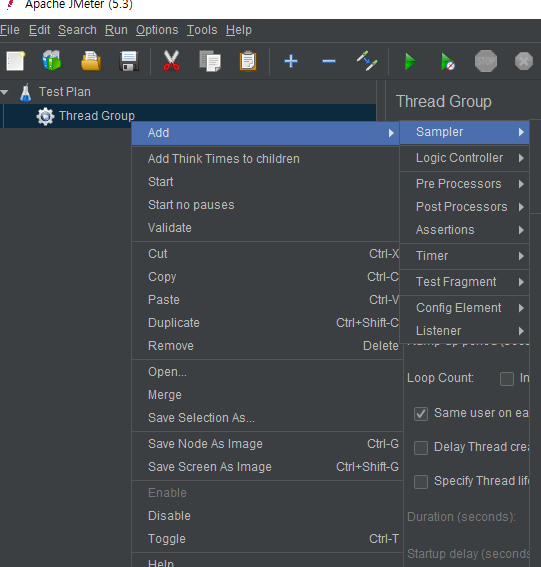Choose Add Think Times to children
Viewport: 541px width, 567px height.
[266, 159]
